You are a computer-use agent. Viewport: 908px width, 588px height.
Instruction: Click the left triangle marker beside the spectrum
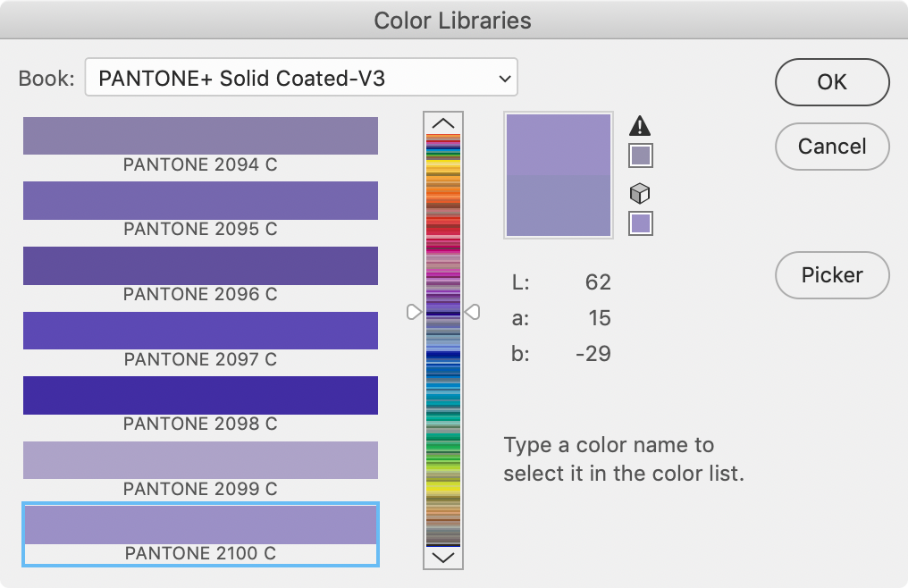(415, 312)
